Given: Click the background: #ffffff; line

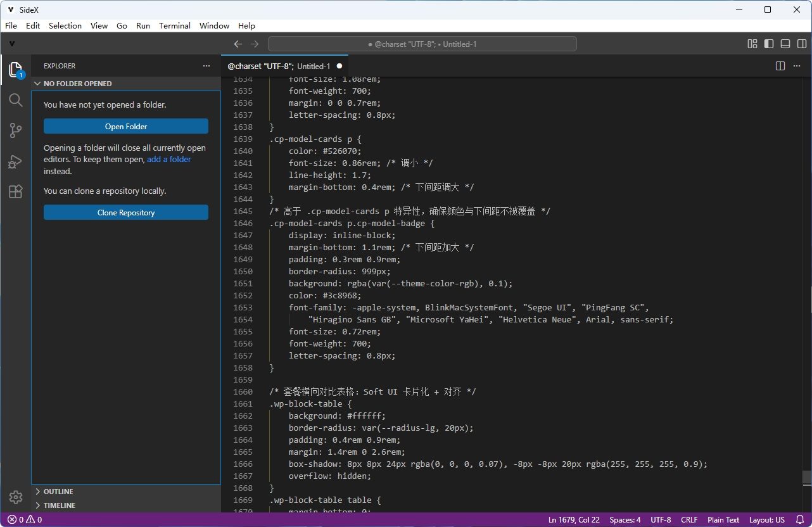Looking at the screenshot, I should coord(337,416).
